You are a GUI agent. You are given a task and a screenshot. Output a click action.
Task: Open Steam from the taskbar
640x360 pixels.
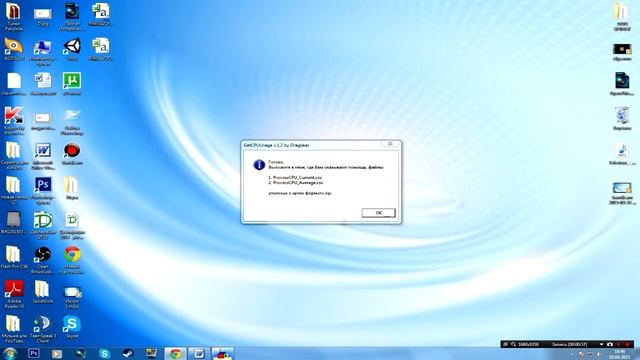point(127,353)
